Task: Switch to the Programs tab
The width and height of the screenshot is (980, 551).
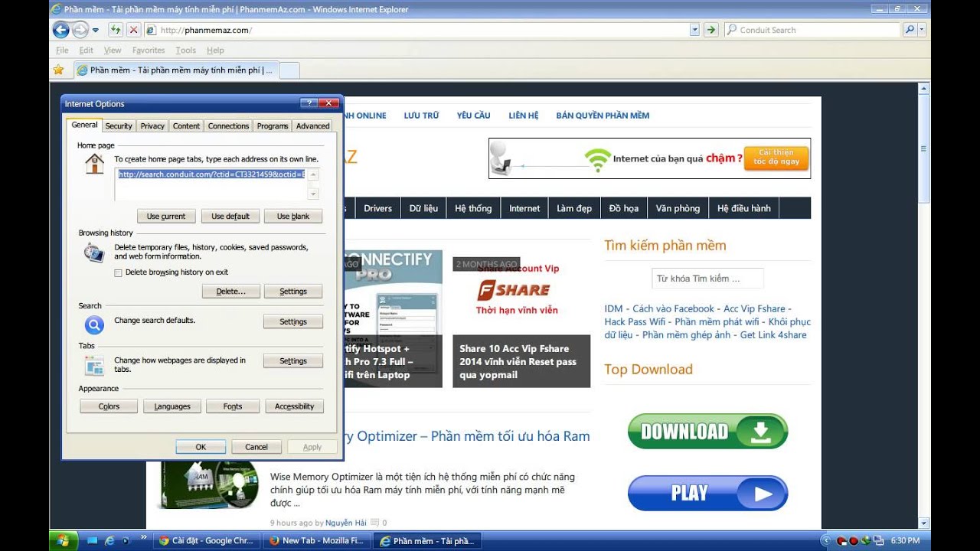Action: coord(273,126)
